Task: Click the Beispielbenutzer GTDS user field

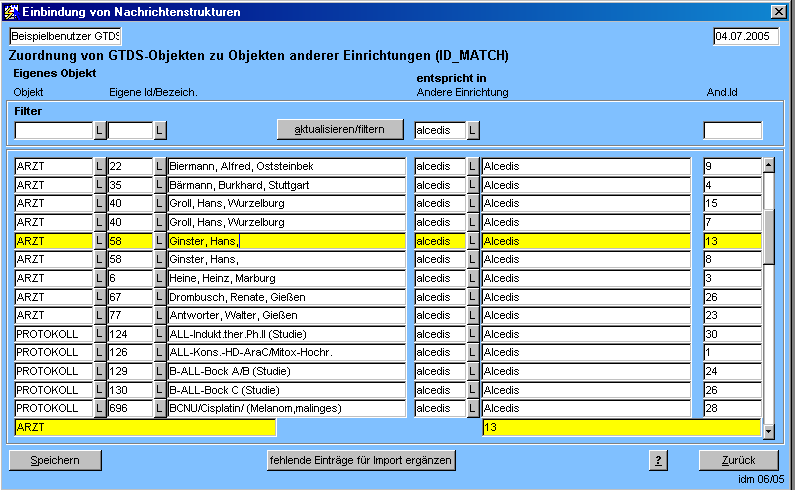Action: tap(65, 36)
